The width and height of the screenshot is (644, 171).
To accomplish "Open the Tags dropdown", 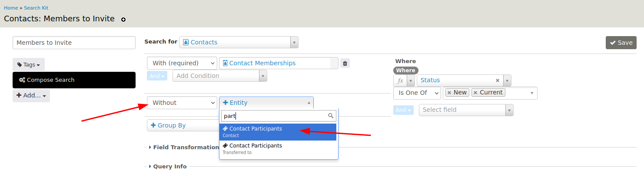I will (x=29, y=64).
